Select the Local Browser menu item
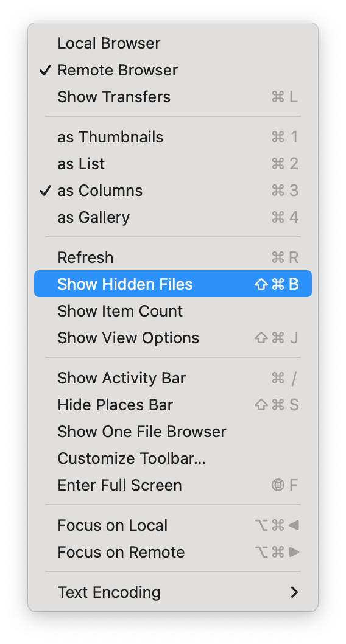The image size is (346, 644). (172, 43)
